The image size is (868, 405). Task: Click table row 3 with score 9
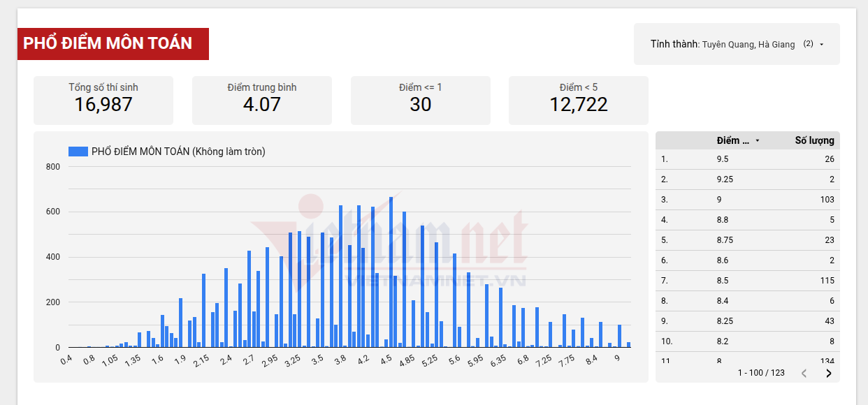tap(748, 200)
